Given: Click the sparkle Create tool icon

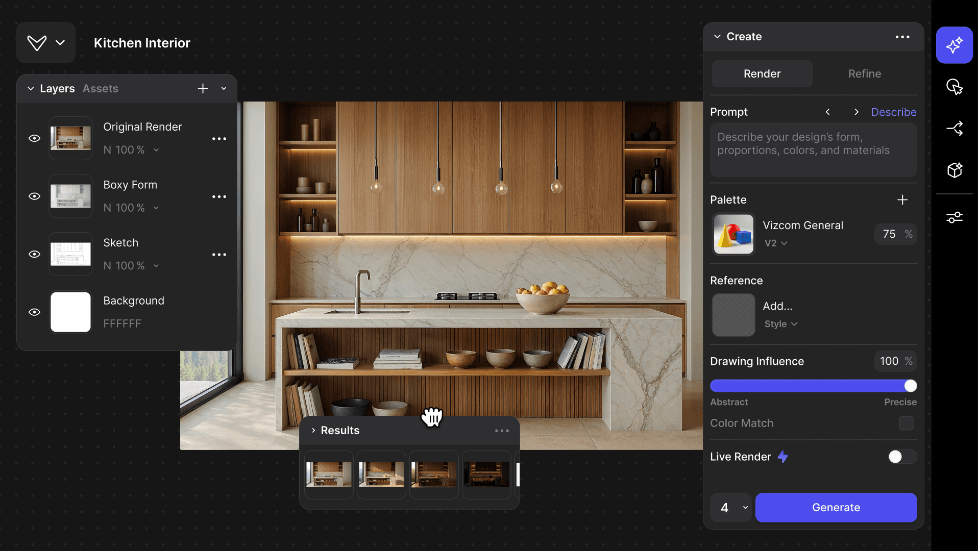Looking at the screenshot, I should point(954,45).
